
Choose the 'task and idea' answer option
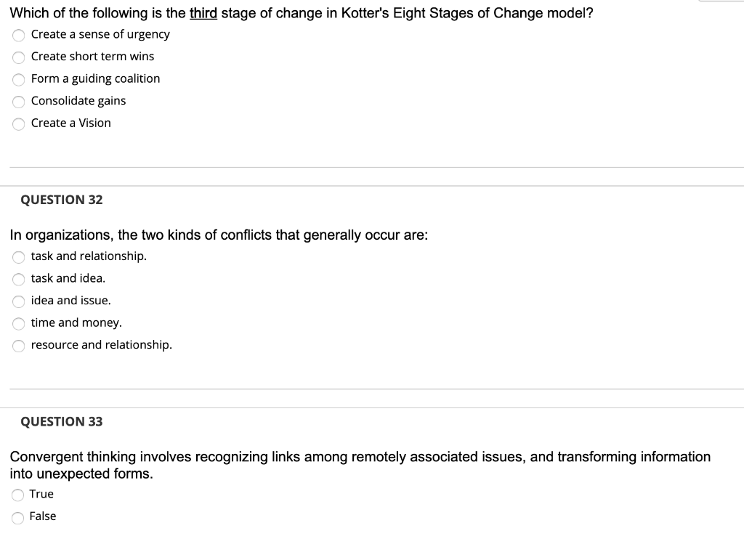pyautogui.click(x=18, y=279)
